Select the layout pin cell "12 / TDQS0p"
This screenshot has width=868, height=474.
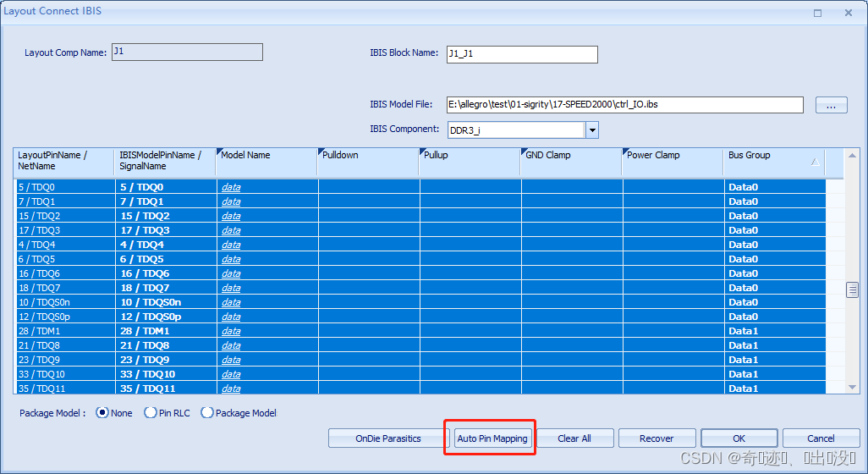coord(65,317)
